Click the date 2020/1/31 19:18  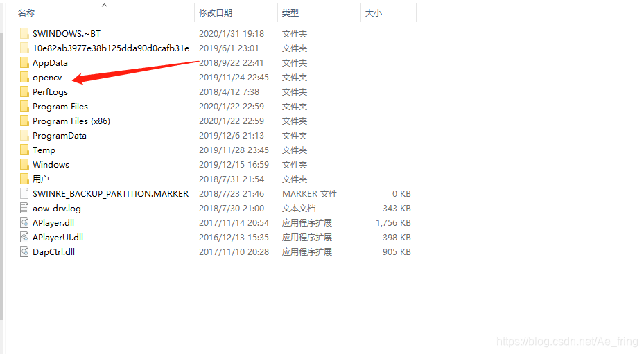pyautogui.click(x=232, y=34)
